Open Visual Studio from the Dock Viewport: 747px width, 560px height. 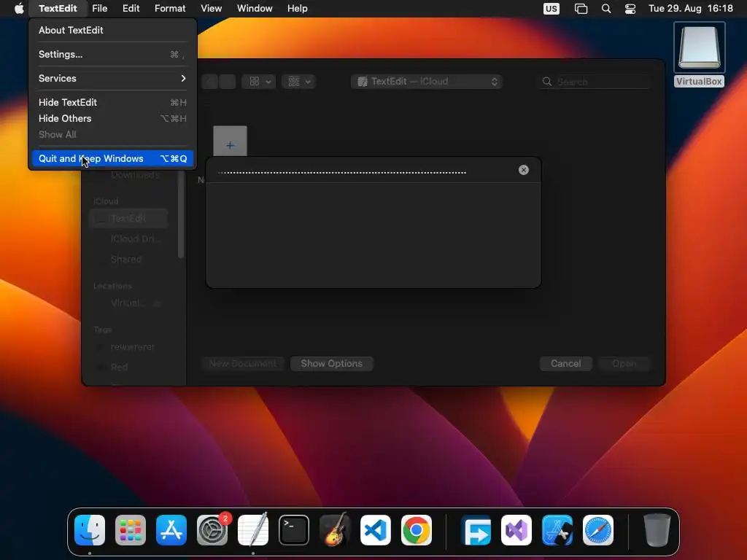tap(516, 530)
